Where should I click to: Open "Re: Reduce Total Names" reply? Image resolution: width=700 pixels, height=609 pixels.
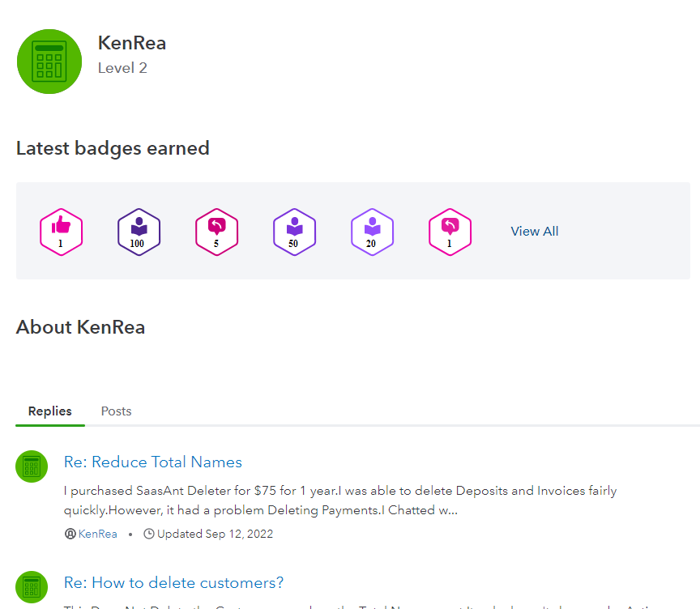(x=153, y=462)
